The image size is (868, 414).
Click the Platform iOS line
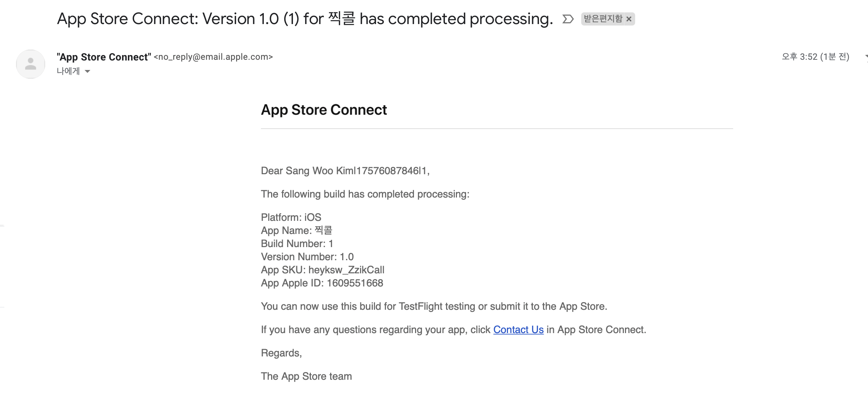click(x=290, y=217)
